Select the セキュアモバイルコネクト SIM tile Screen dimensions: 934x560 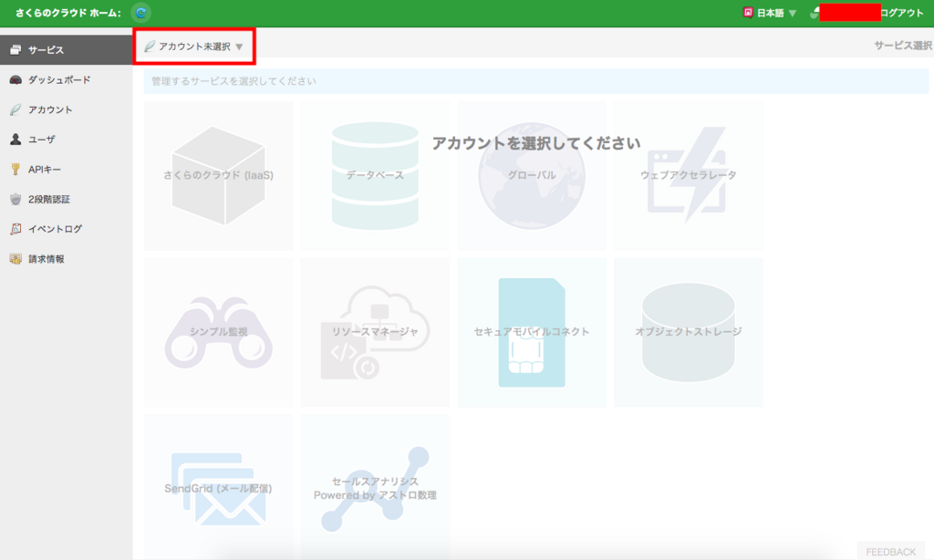point(532,332)
